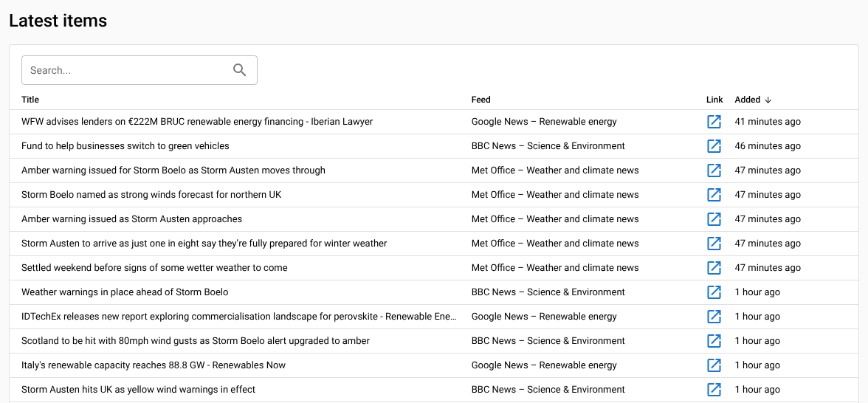Select title Scotland to be hit with 80mph
Image resolution: width=868 pixels, height=403 pixels.
tap(196, 341)
